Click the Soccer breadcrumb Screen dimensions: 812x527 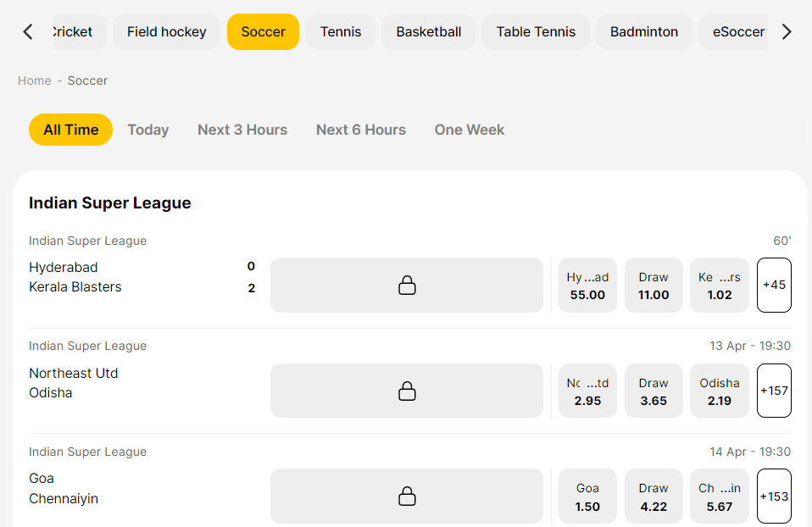tap(87, 80)
